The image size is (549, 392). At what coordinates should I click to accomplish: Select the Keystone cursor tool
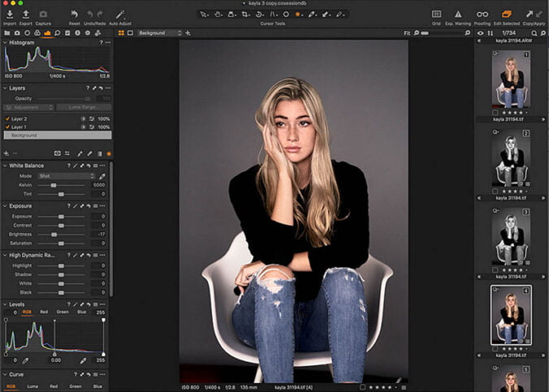click(x=273, y=15)
